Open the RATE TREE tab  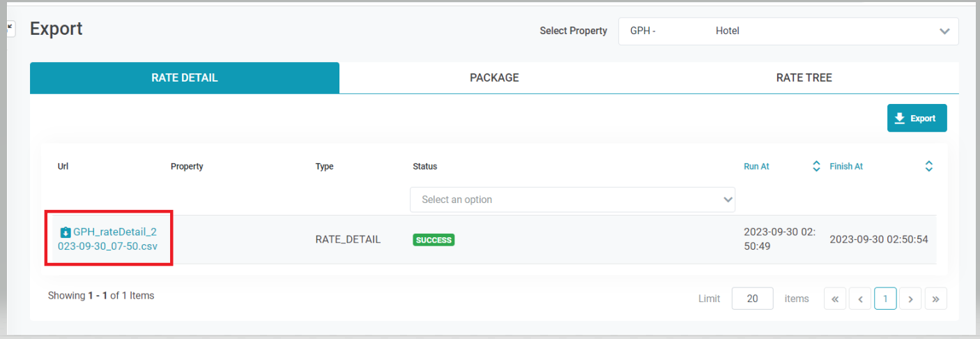804,78
